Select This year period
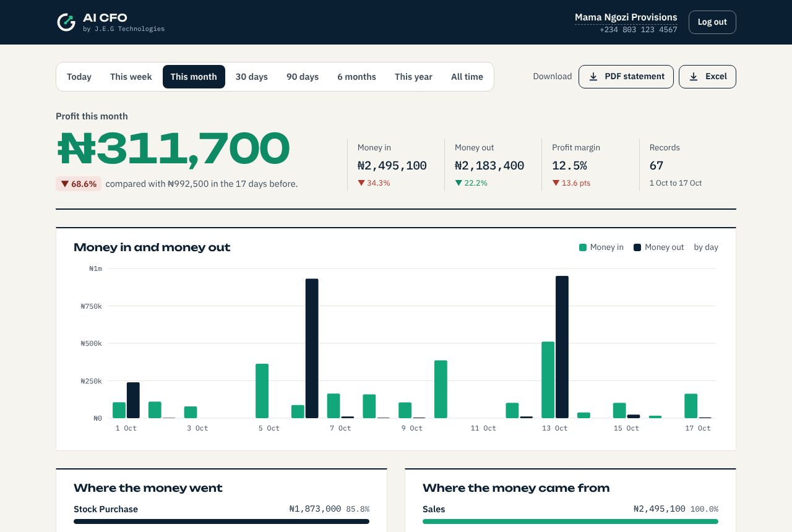The image size is (792, 532). (x=413, y=77)
